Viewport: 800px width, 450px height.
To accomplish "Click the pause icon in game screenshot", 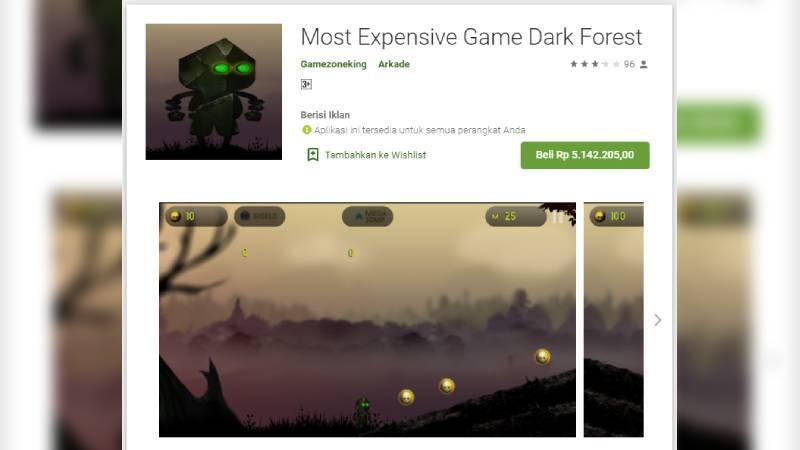I will pyautogui.click(x=558, y=217).
